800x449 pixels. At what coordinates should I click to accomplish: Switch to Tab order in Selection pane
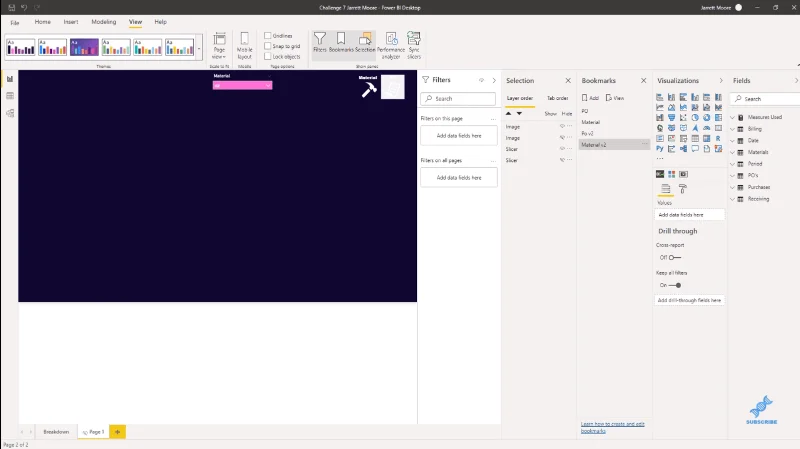(558, 98)
